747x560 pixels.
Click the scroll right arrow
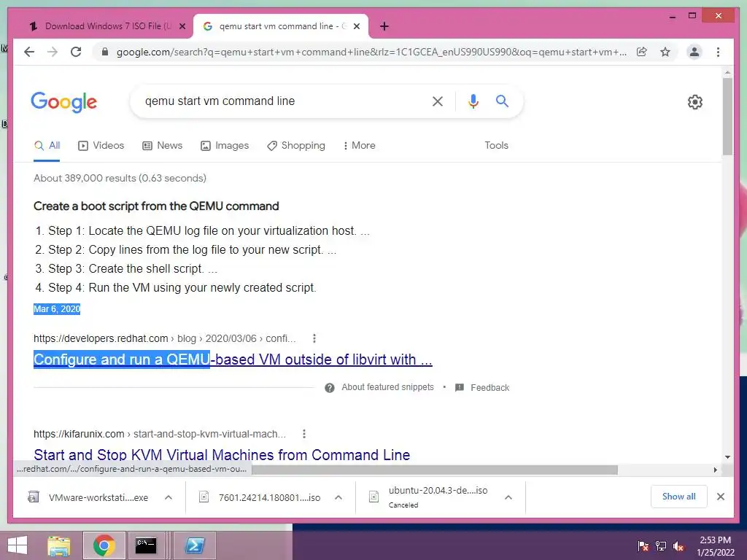(x=715, y=470)
